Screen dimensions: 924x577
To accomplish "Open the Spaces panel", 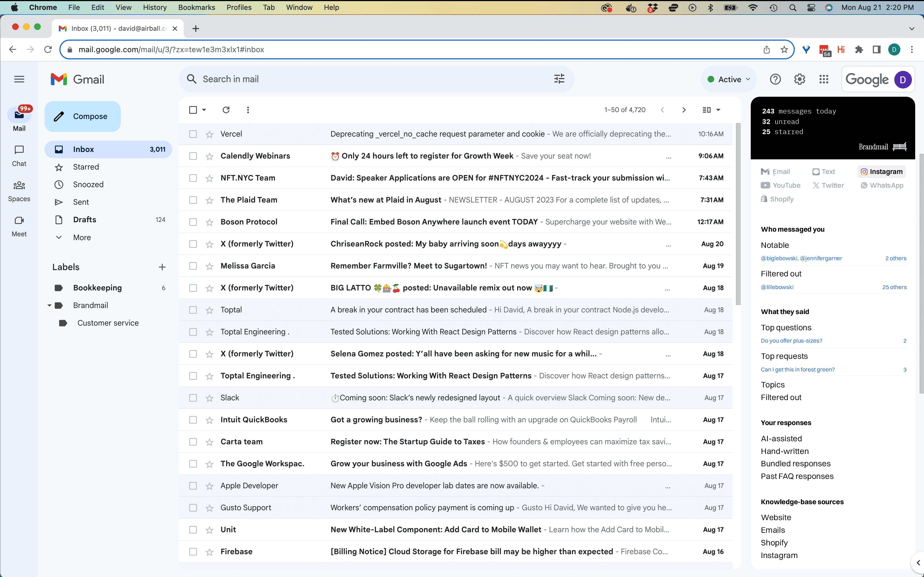I will tap(19, 190).
